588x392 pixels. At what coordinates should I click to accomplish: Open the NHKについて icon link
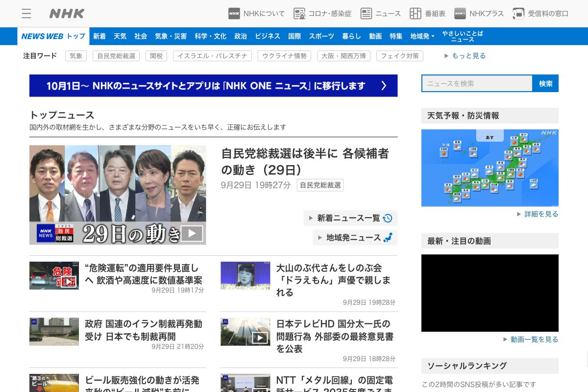[234, 14]
